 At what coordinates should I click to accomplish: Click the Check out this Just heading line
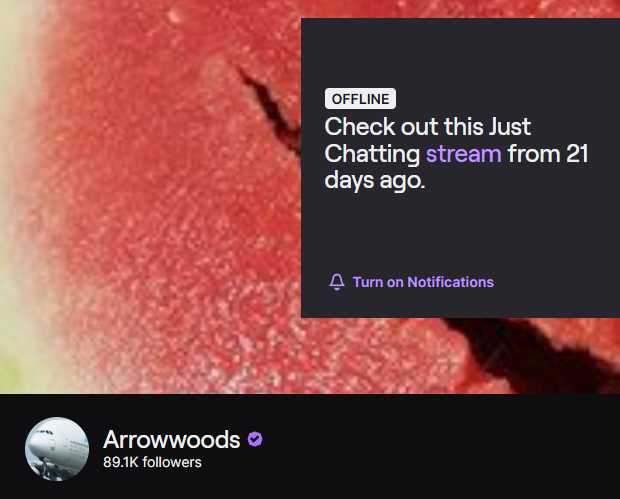(427, 127)
